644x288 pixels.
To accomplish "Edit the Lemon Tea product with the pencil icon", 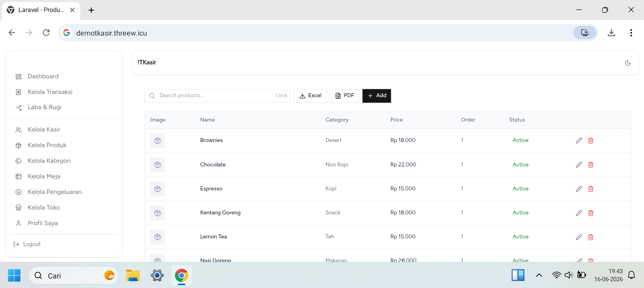I will click(x=579, y=237).
